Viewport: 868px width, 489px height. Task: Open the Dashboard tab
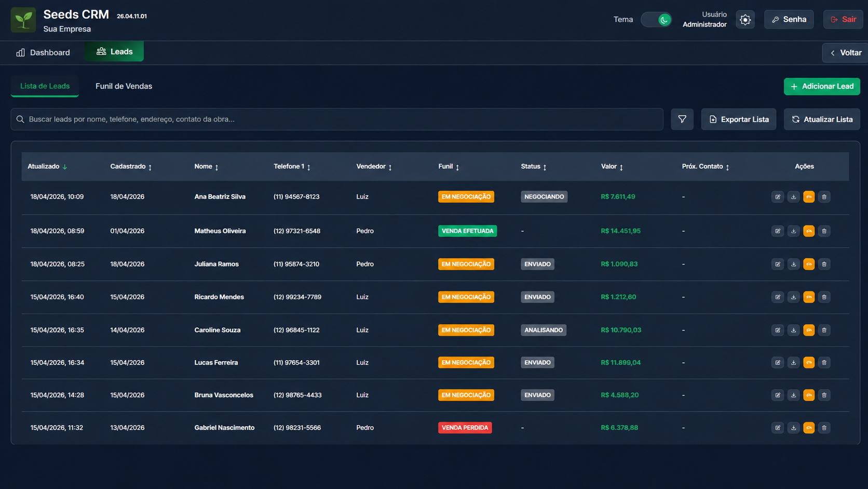point(43,52)
